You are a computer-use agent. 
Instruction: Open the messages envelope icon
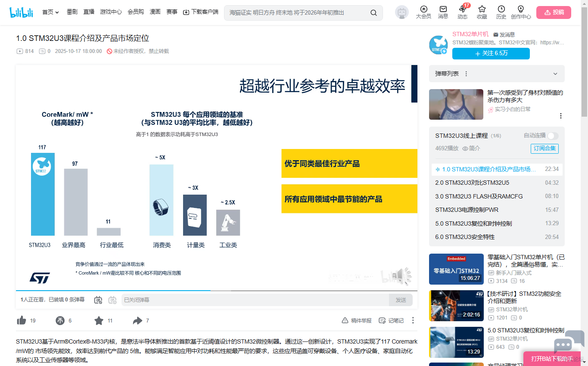coord(443,9)
